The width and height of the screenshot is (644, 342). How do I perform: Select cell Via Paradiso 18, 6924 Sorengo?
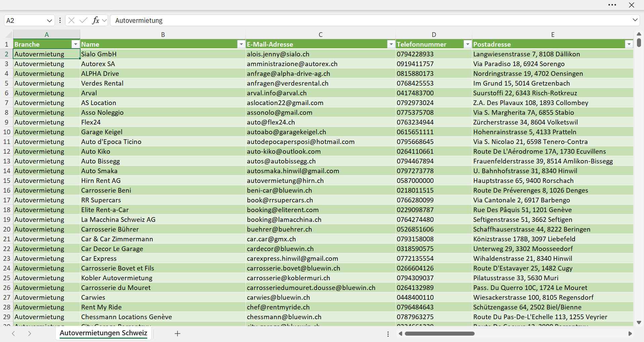tap(553, 64)
